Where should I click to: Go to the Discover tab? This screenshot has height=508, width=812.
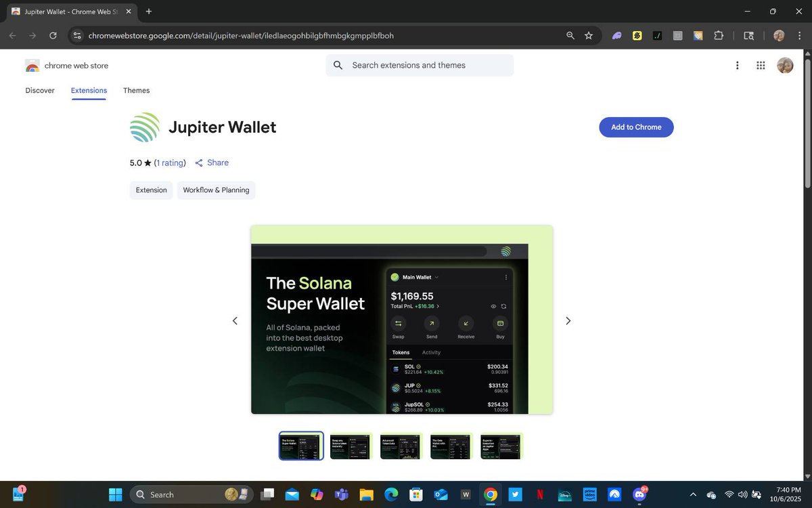pos(40,90)
